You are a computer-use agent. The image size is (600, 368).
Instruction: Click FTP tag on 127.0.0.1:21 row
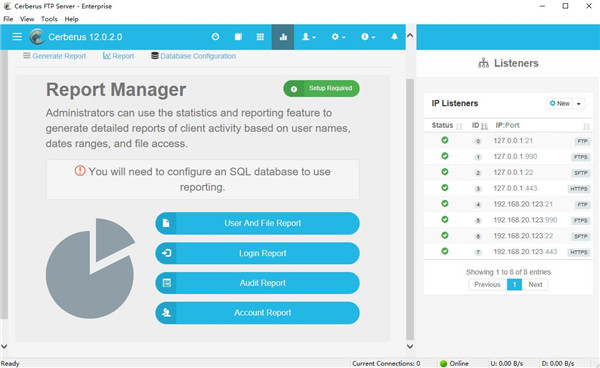pos(582,142)
